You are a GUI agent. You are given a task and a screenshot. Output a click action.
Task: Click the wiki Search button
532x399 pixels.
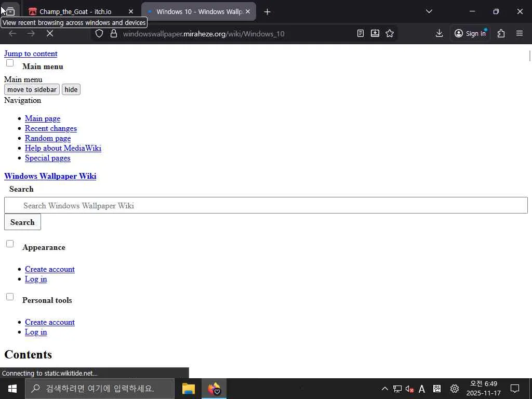22,222
